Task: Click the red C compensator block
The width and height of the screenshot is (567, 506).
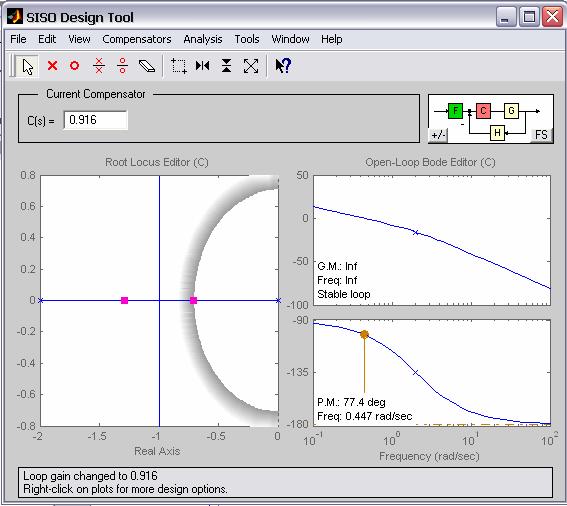Action: click(483, 111)
